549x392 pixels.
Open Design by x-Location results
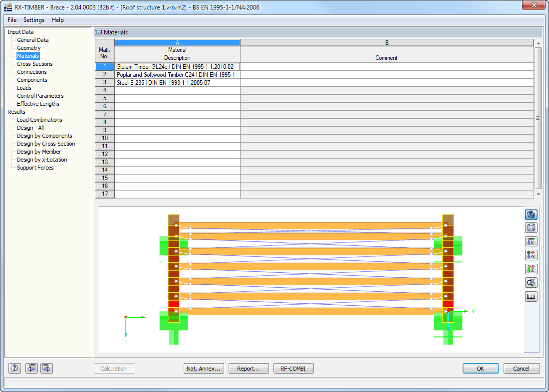(x=42, y=160)
